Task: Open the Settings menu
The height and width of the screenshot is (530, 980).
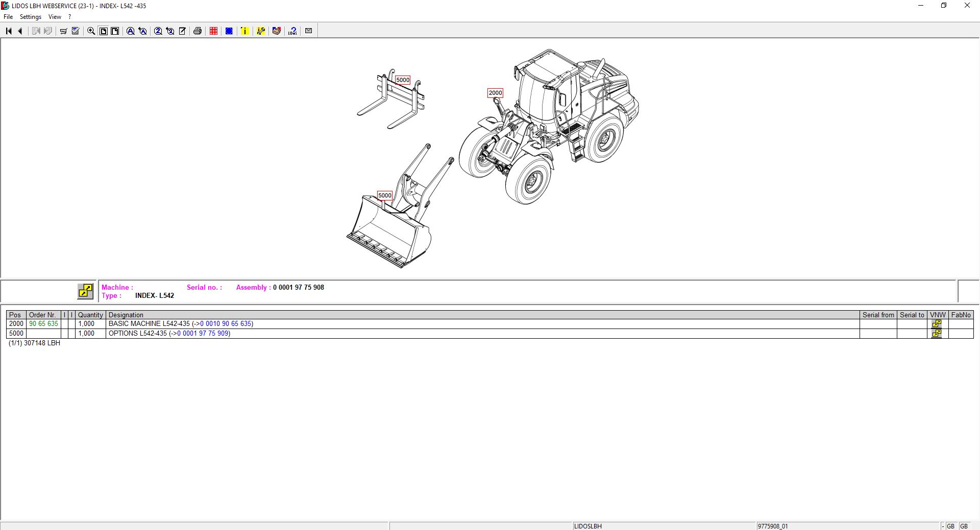Action: [31, 16]
